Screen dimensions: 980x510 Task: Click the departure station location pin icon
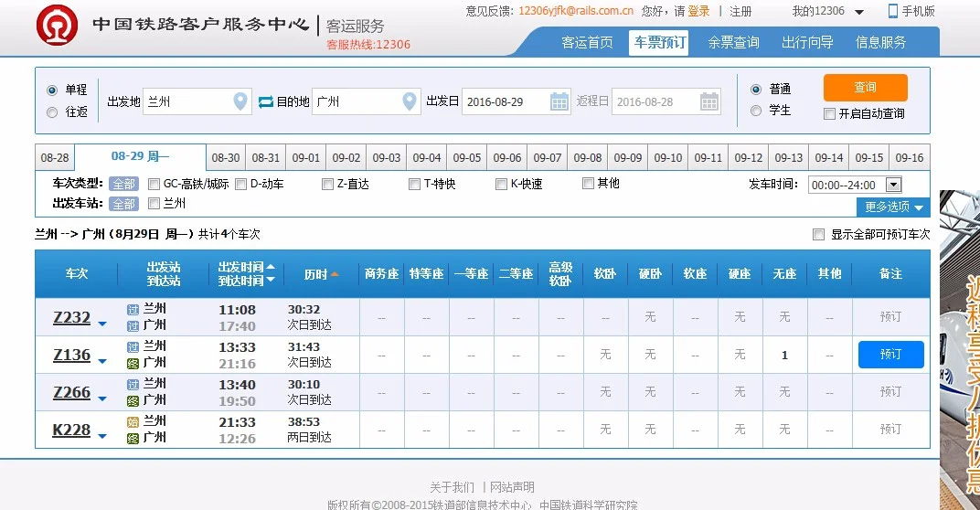click(240, 101)
